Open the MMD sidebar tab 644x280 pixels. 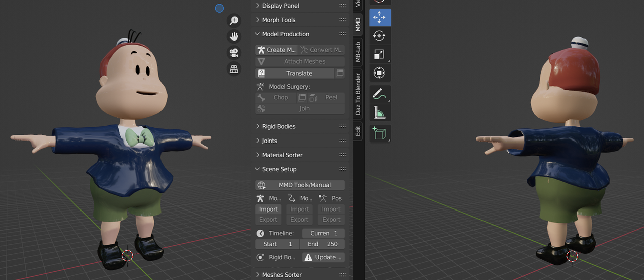tap(358, 24)
